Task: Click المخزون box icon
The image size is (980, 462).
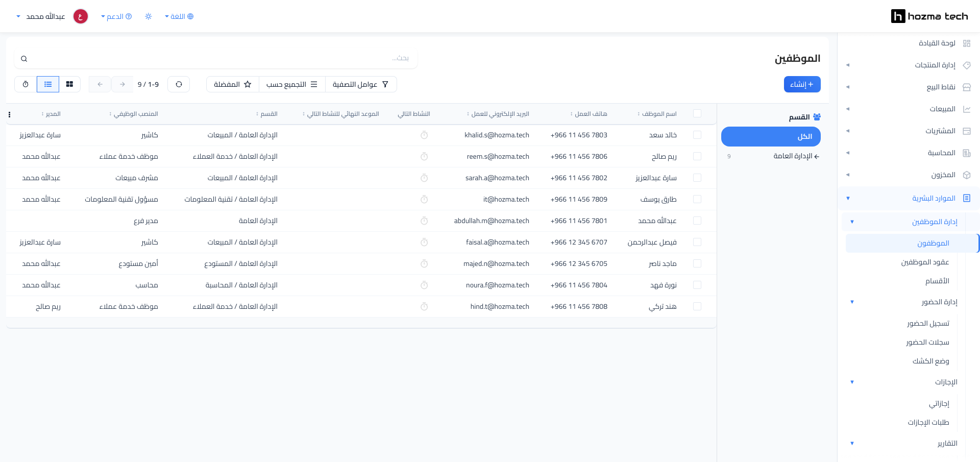Action: click(x=967, y=175)
